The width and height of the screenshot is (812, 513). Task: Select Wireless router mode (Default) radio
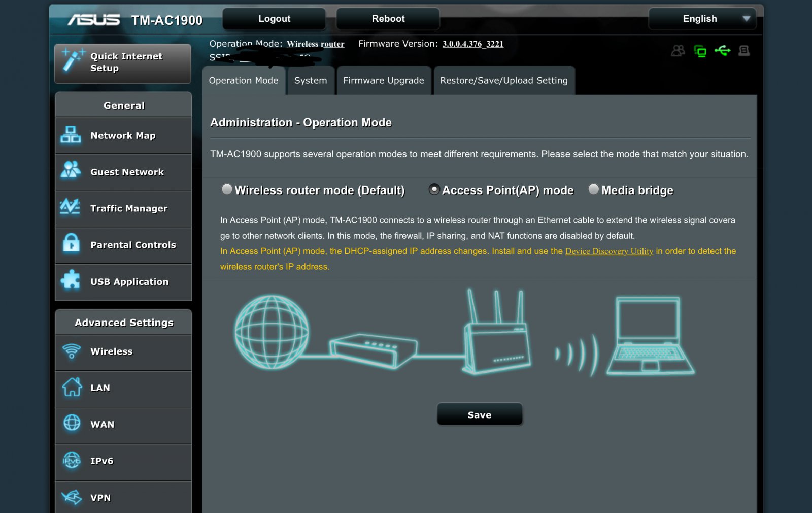pyautogui.click(x=227, y=189)
